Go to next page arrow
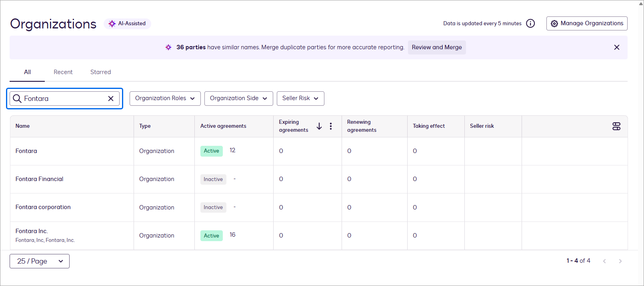644x286 pixels. [x=620, y=261]
